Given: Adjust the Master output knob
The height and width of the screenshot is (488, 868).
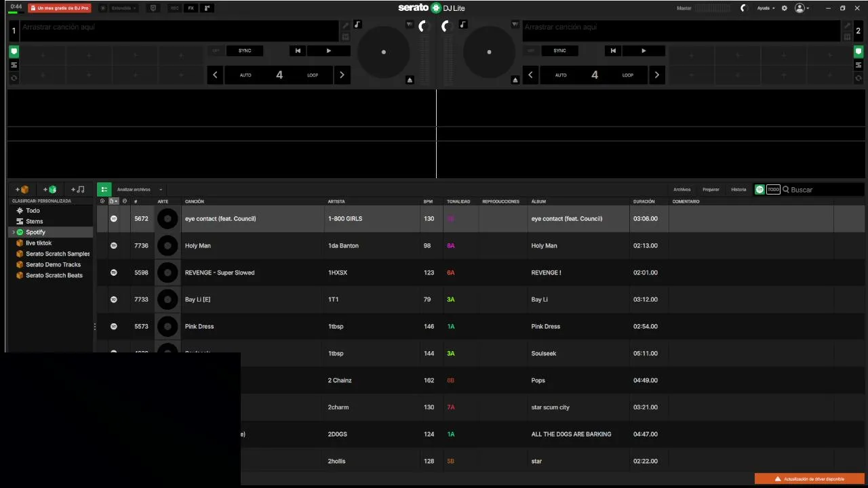Looking at the screenshot, I should tap(743, 8).
